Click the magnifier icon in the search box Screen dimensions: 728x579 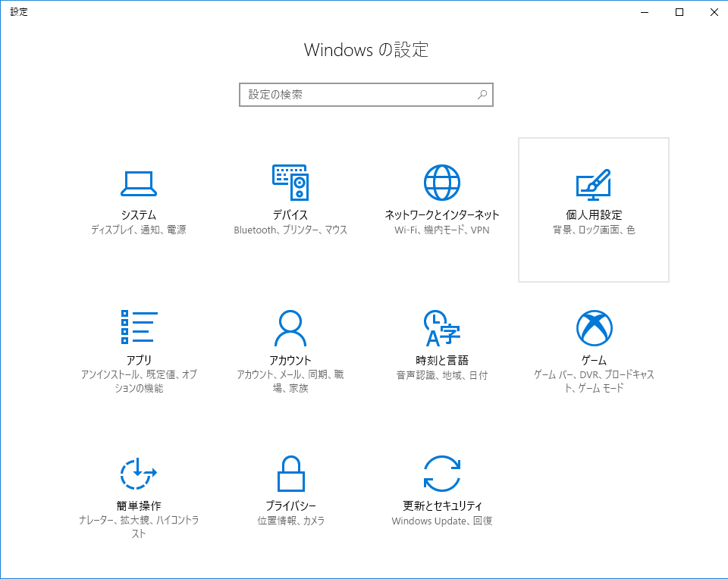coord(482,95)
